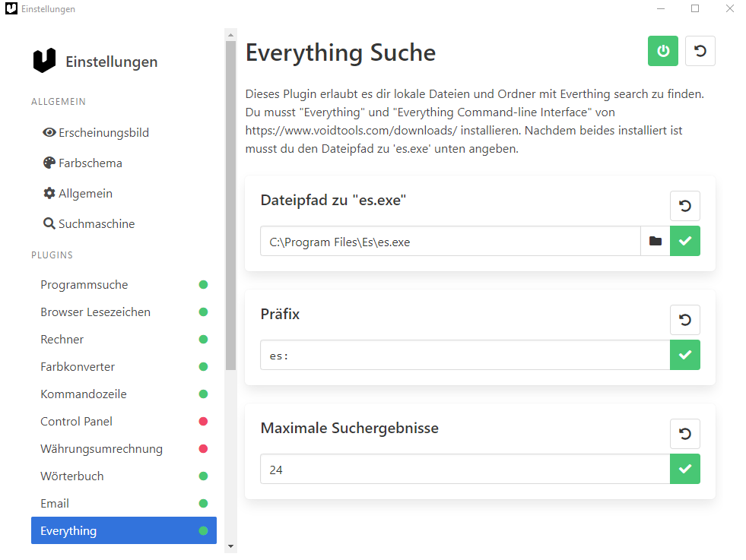Confirm the es.exe file path

(x=685, y=241)
